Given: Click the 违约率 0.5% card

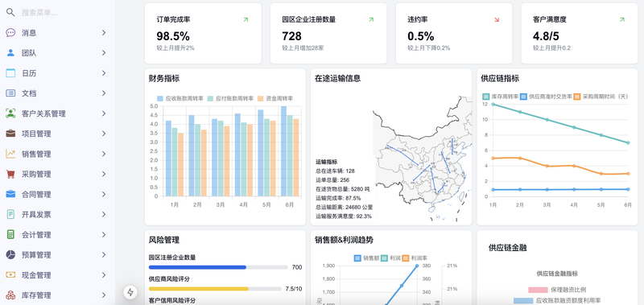Looking at the screenshot, I should [454, 33].
